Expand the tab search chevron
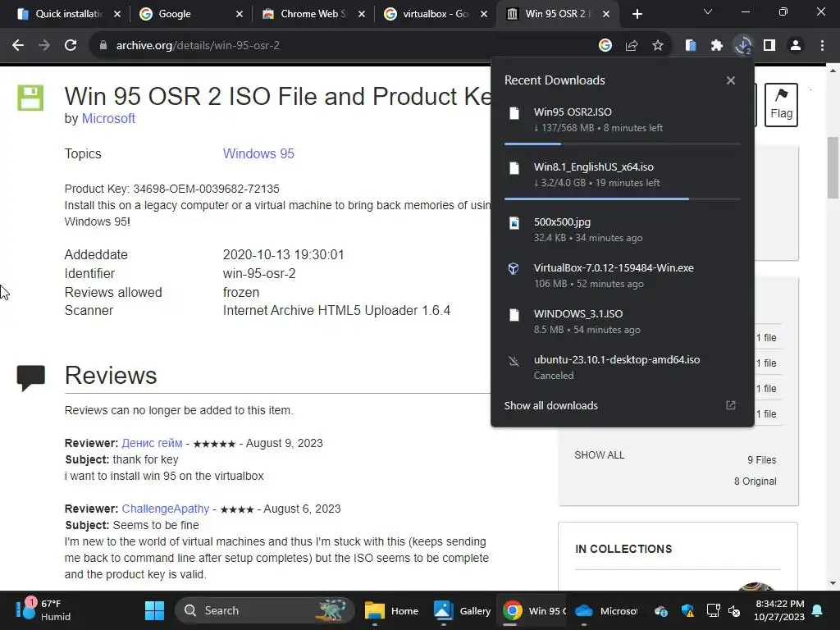The width and height of the screenshot is (840, 630). coord(708,11)
